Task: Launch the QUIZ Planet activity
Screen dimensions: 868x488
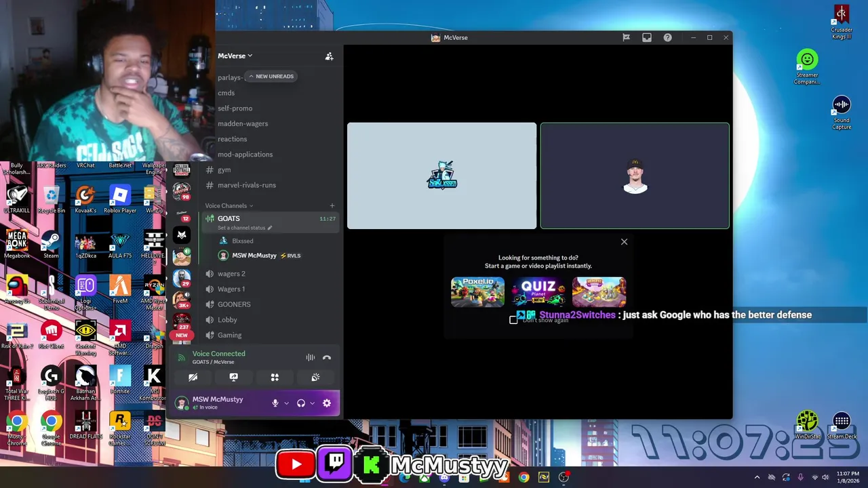Action: [538, 292]
